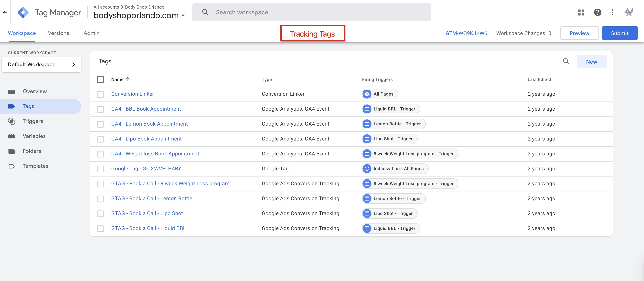Viewport: 644px width, 281px height.
Task: Focus the Search workspace input field
Action: 311,12
